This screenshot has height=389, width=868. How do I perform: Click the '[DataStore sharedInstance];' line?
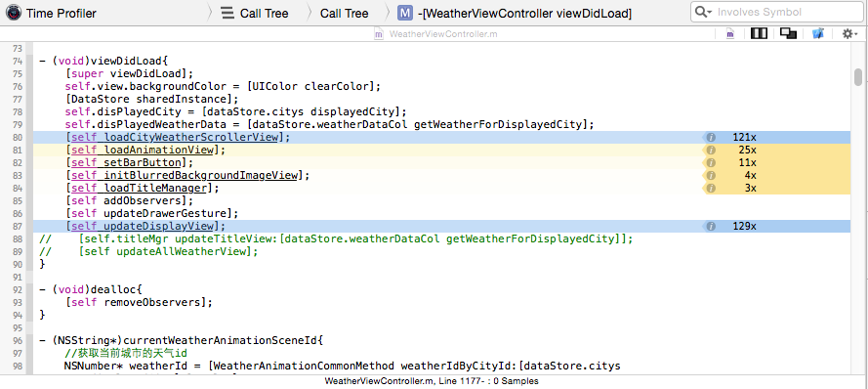point(151,99)
